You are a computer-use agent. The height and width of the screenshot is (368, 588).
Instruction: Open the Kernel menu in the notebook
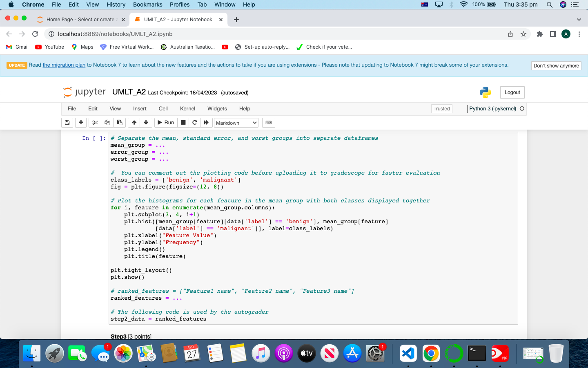[x=187, y=108]
